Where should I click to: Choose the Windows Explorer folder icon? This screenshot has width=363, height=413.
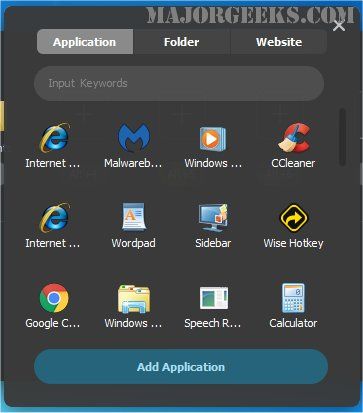[x=134, y=299]
